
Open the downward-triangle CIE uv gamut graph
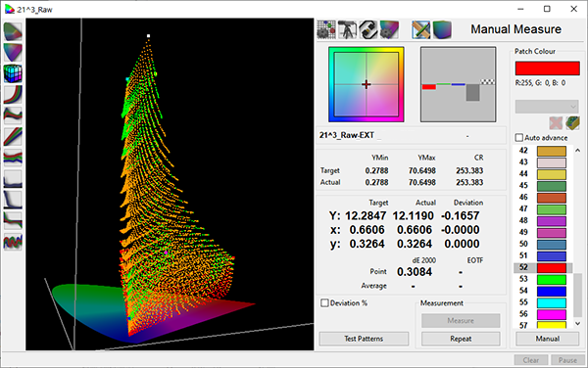tap(13, 52)
